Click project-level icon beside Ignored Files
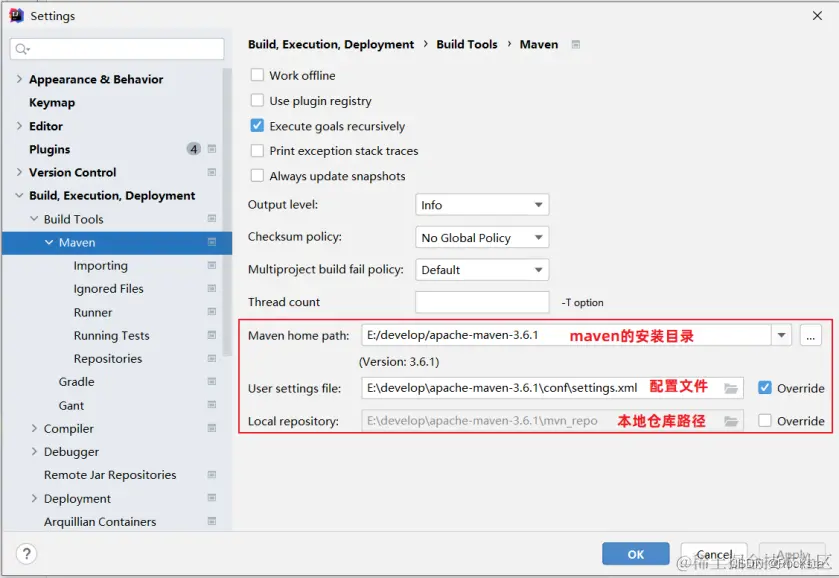The height and width of the screenshot is (578, 839). click(212, 288)
